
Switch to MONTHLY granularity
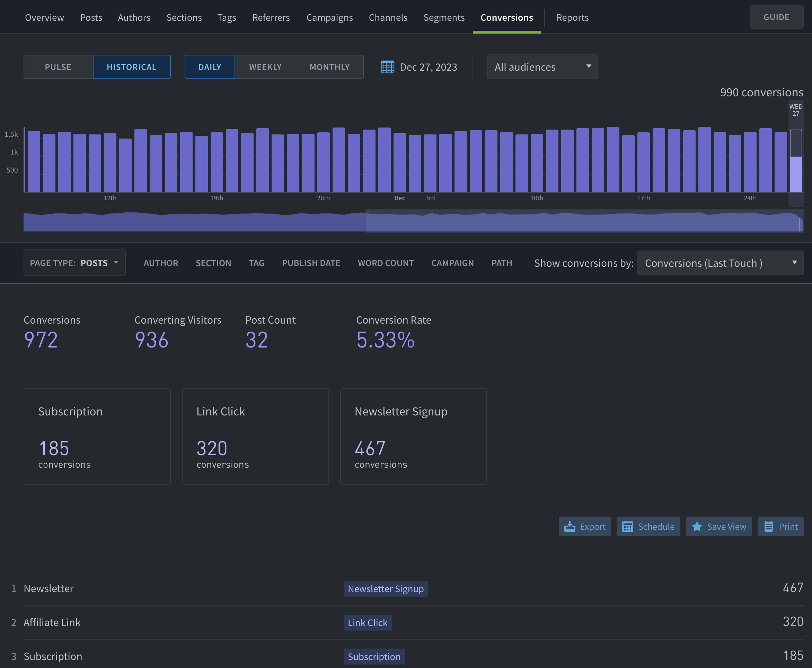point(329,67)
